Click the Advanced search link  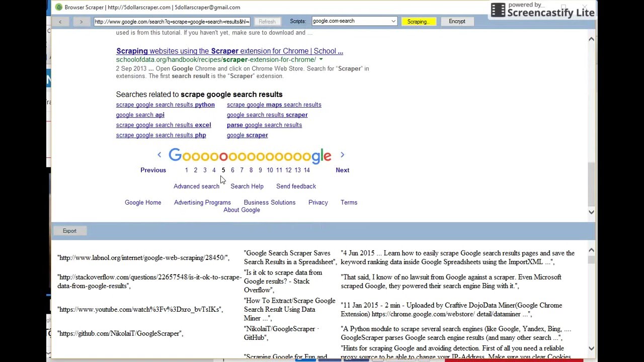[196, 186]
